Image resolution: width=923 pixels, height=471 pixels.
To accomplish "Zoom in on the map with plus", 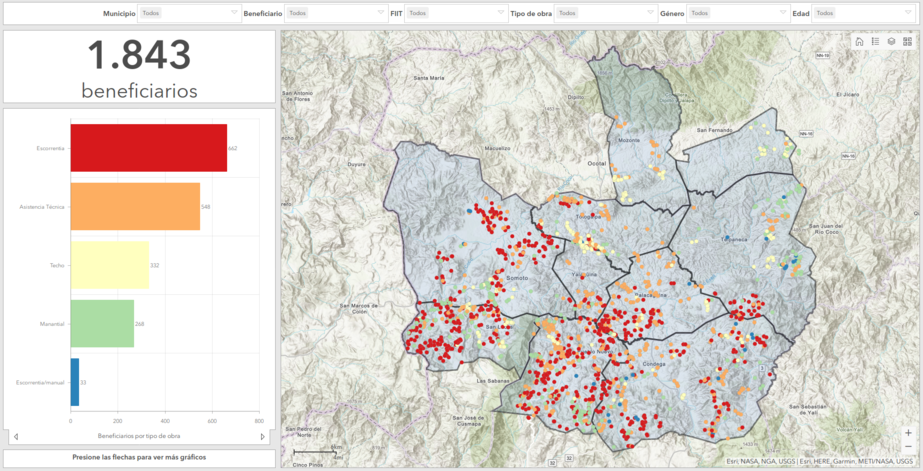I will pos(908,432).
